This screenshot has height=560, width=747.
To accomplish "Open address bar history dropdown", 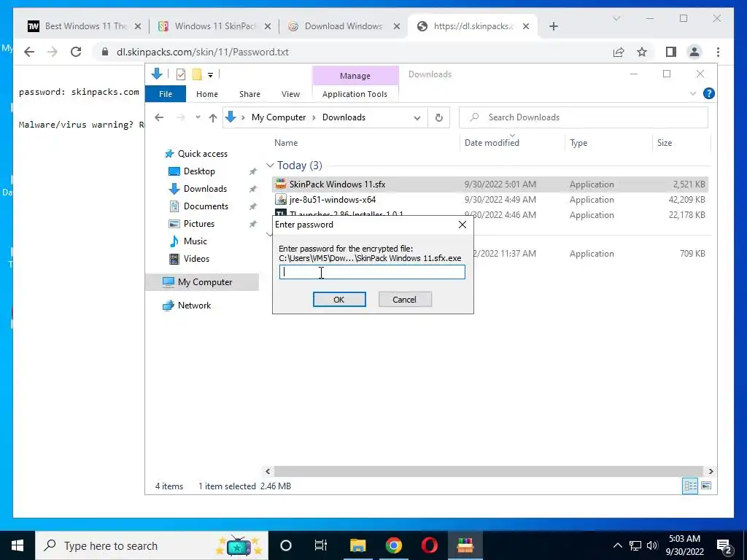I will [x=417, y=117].
